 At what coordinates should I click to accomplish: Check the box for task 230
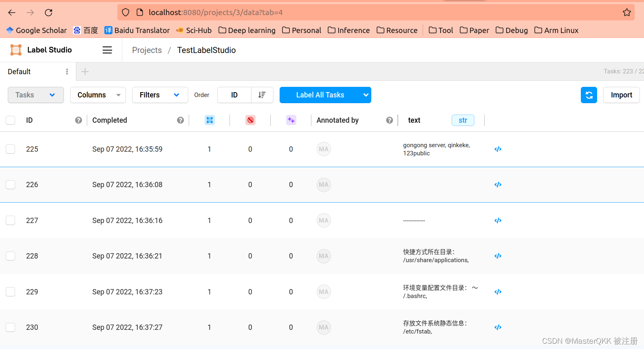click(11, 327)
